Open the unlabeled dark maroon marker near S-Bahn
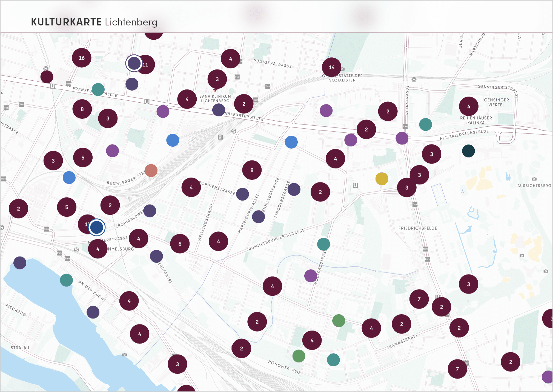Viewport: 553px width, 392px height. 47,77
